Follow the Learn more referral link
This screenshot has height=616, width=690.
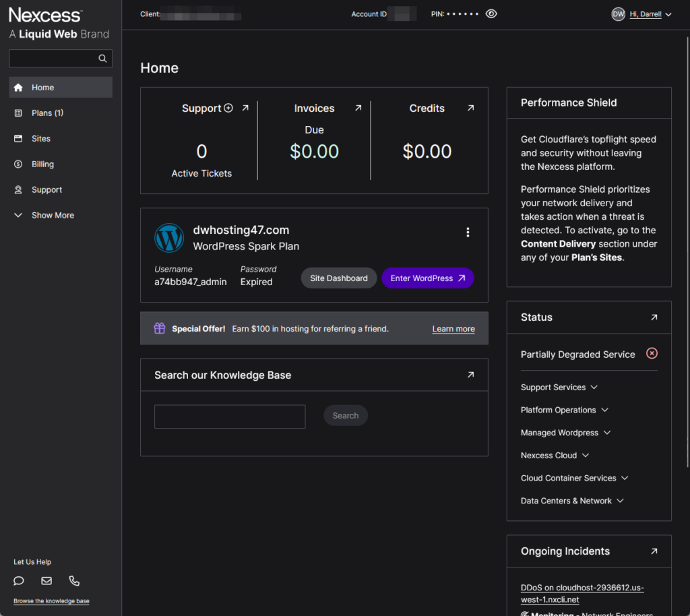453,329
